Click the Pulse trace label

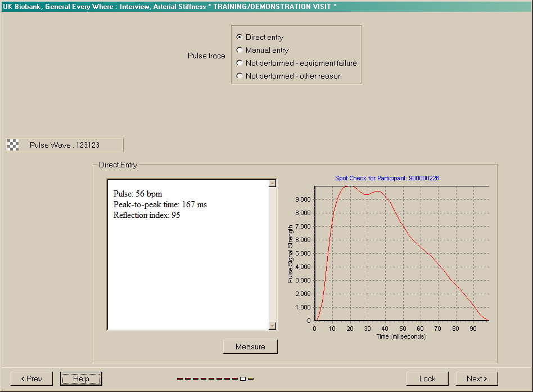pyautogui.click(x=206, y=56)
